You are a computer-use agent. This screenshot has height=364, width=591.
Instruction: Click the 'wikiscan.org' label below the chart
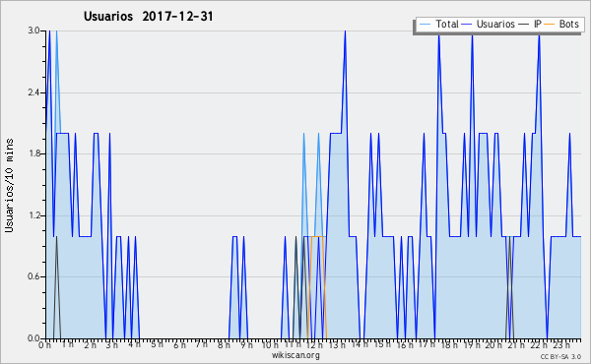295,355
